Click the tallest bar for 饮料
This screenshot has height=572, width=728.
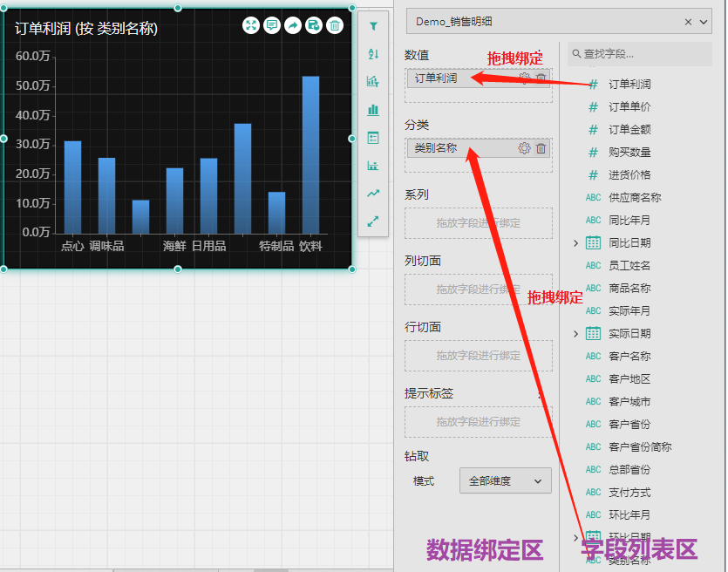pos(310,154)
